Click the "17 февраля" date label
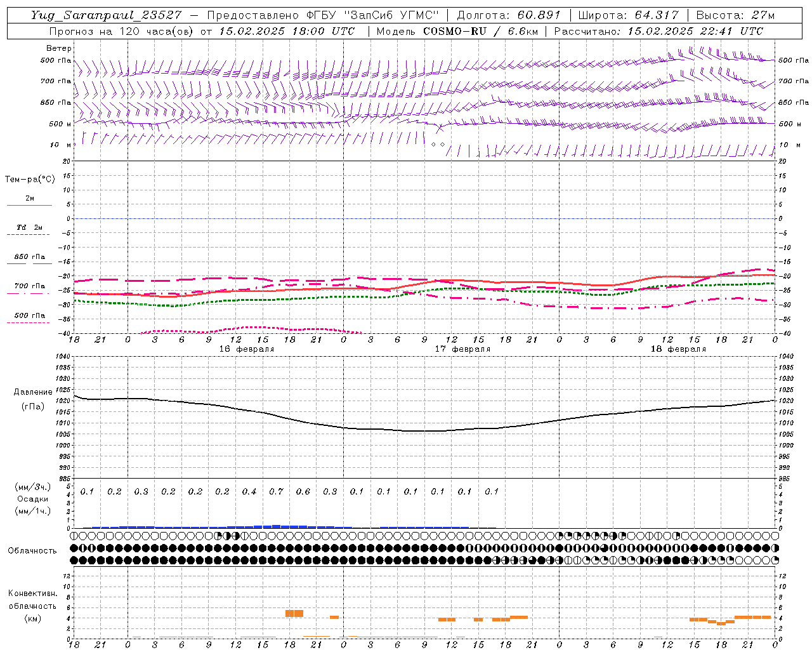This screenshot has width=812, height=650. [462, 349]
